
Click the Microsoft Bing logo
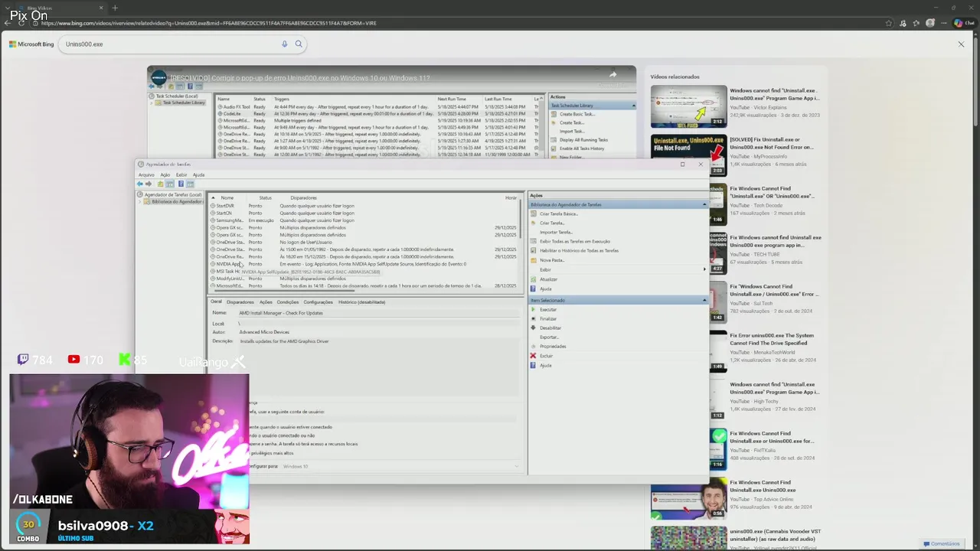click(31, 44)
